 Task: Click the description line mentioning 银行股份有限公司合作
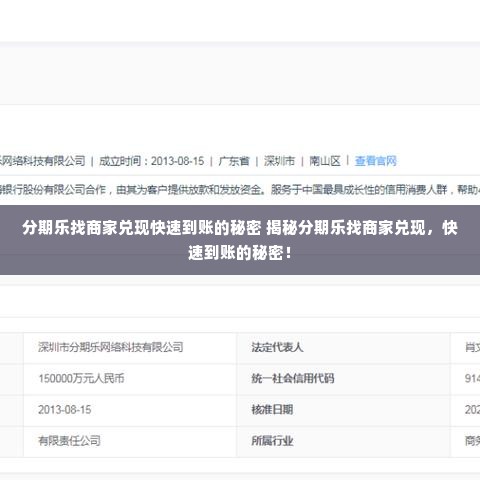tap(240, 190)
